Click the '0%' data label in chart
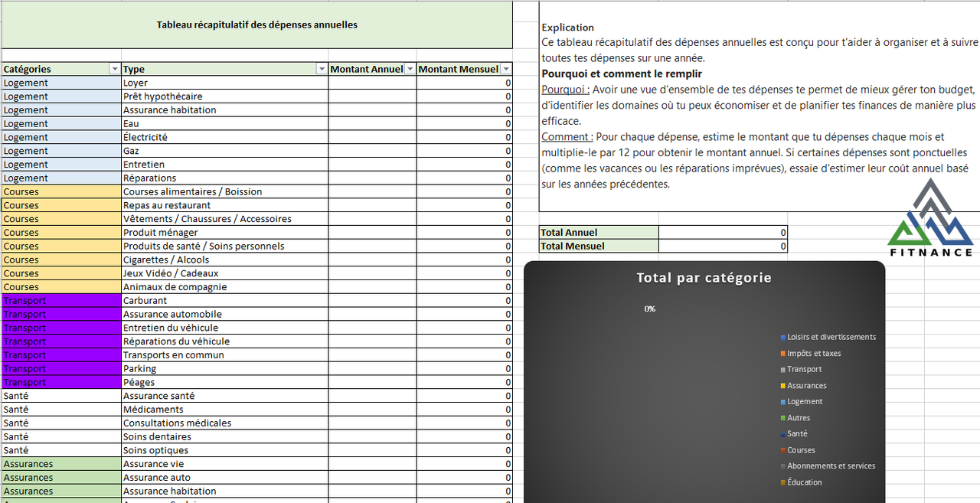980x503 pixels. click(x=650, y=309)
